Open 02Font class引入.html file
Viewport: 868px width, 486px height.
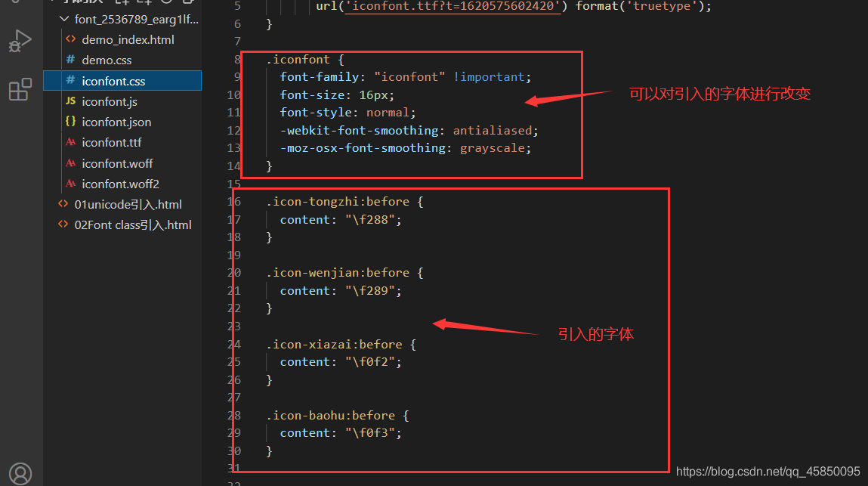[x=133, y=225]
